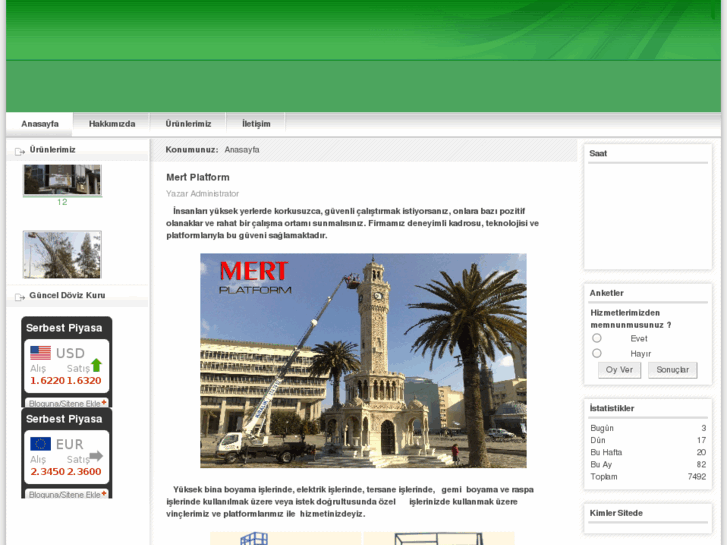This screenshot has width=727, height=545.
Task: Click the Bugün statistics row
Action: click(x=648, y=428)
